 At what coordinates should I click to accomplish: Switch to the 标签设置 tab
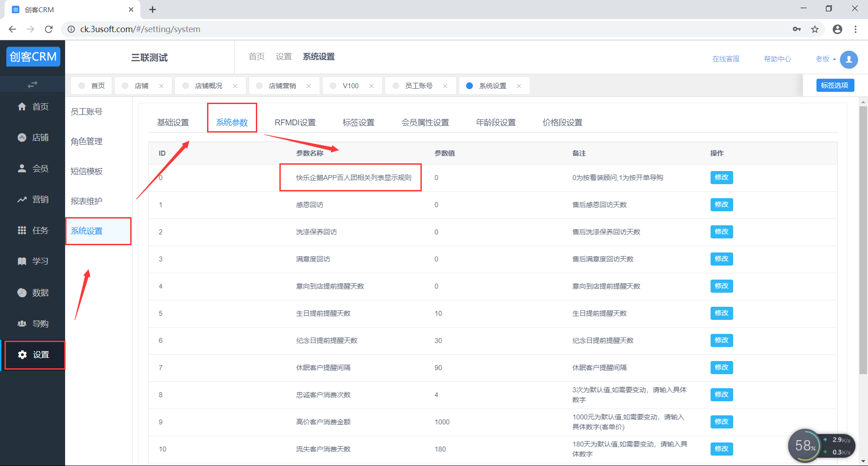[x=359, y=123]
